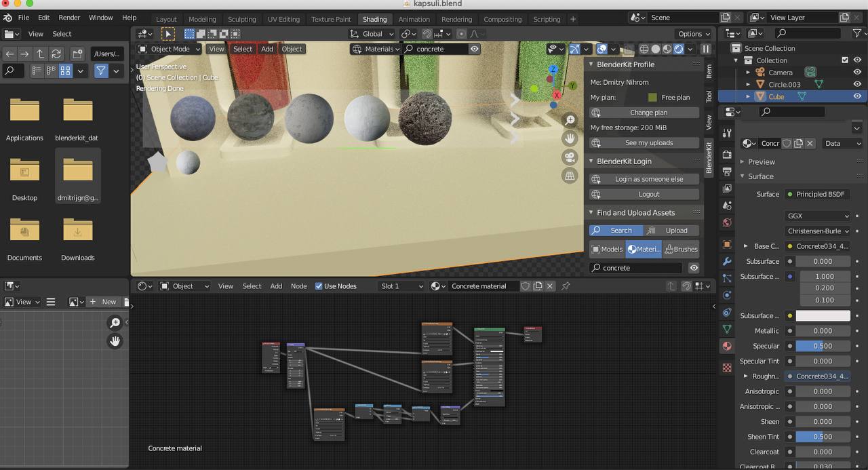Click BlenderKit Logout button

point(644,194)
